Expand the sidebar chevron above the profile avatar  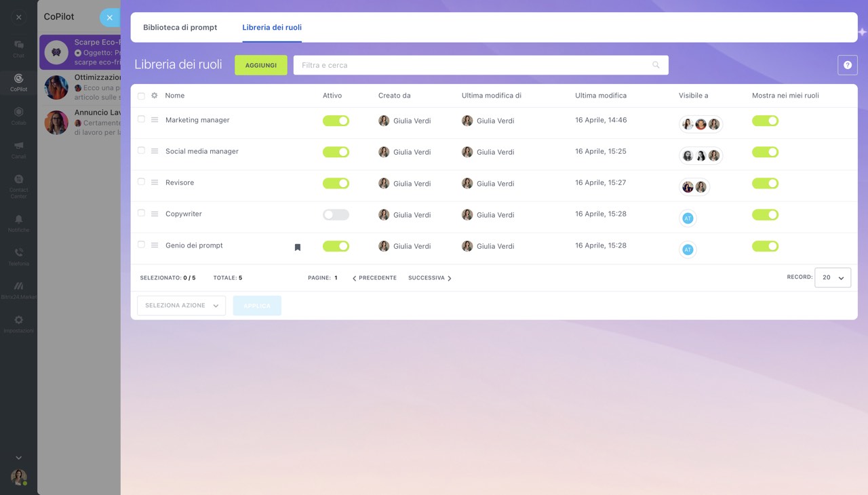(x=18, y=458)
